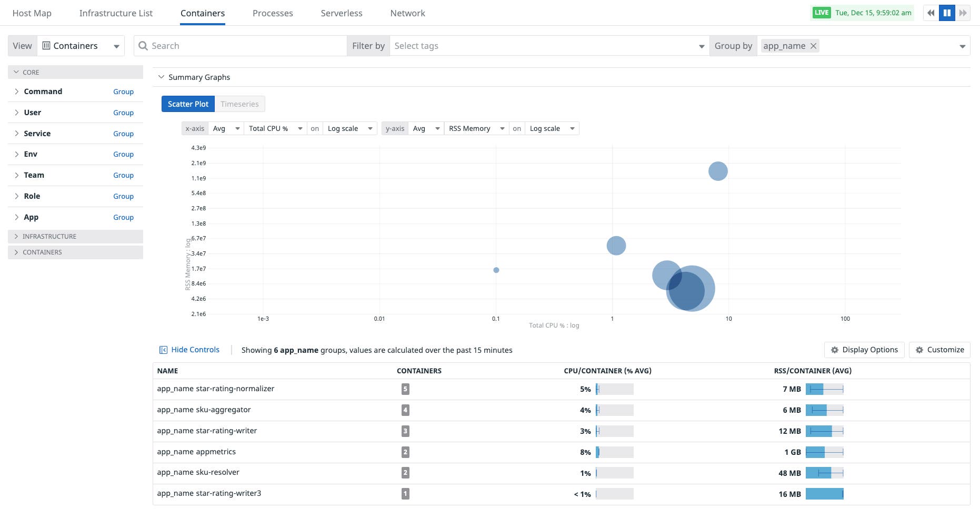
Task: Pause the live data stream
Action: pyautogui.click(x=947, y=13)
